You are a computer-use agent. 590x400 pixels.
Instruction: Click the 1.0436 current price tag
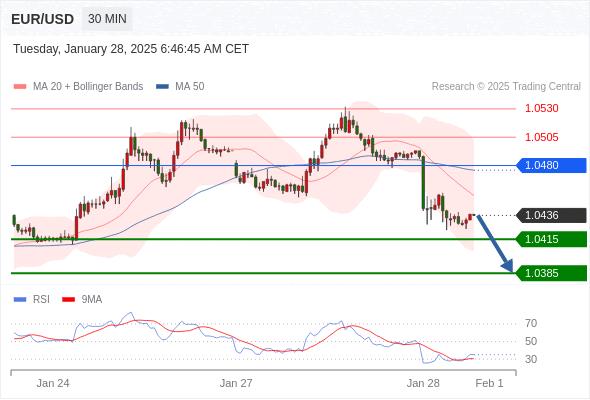pos(551,216)
